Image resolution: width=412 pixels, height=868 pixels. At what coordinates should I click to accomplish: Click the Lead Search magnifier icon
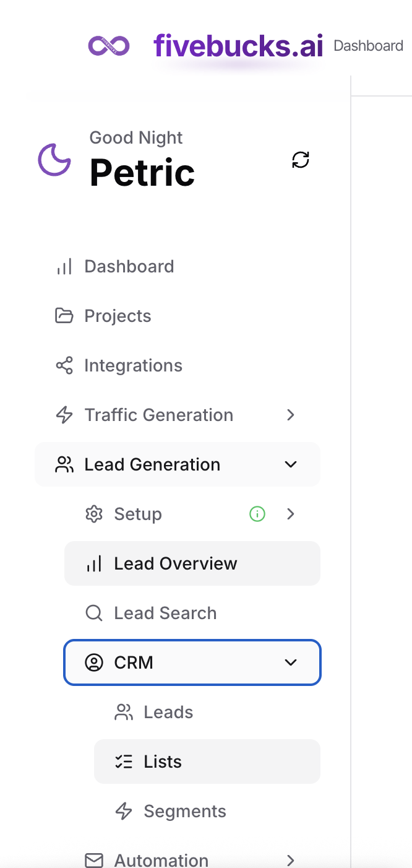(94, 613)
